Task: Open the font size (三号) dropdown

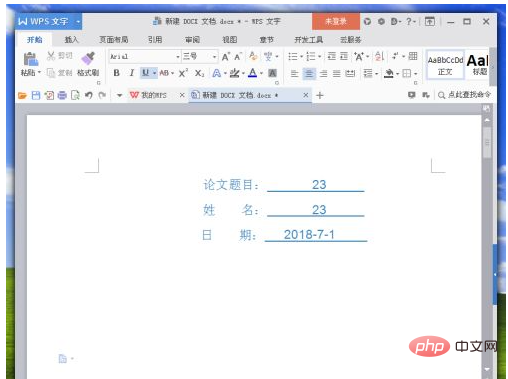Action: pyautogui.click(x=214, y=57)
